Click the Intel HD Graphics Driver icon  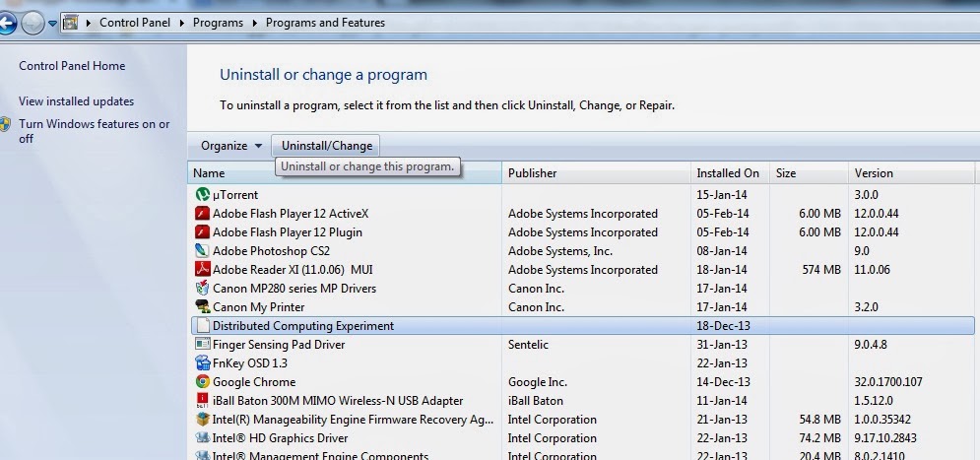[x=203, y=438]
